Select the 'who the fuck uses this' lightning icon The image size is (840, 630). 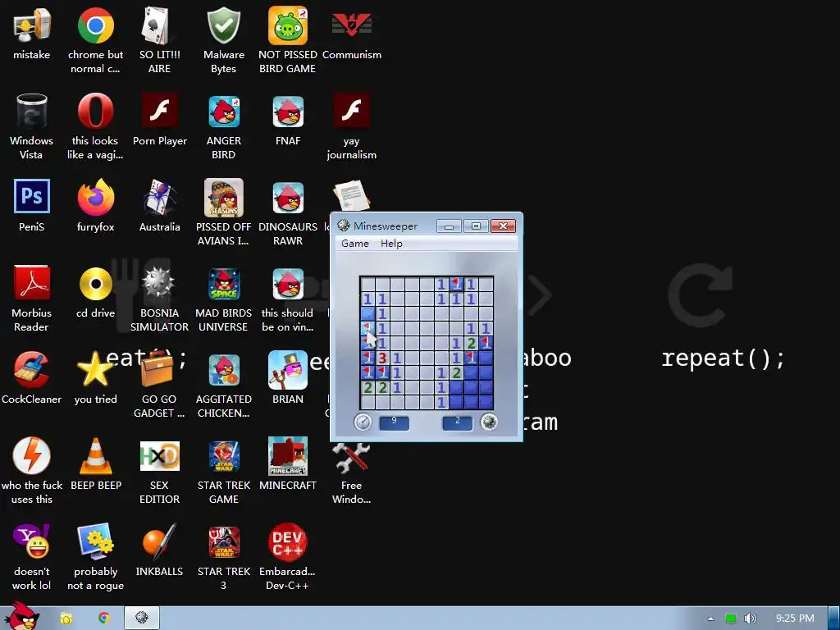point(32,471)
